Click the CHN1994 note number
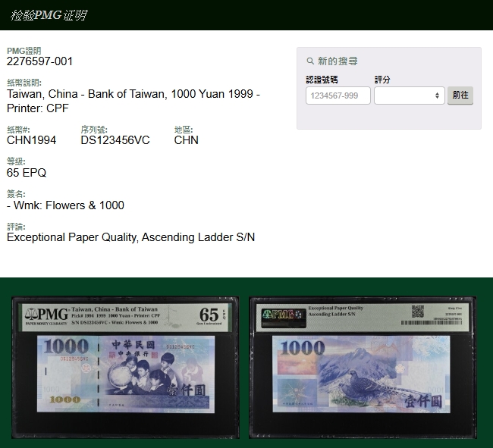 tap(31, 140)
